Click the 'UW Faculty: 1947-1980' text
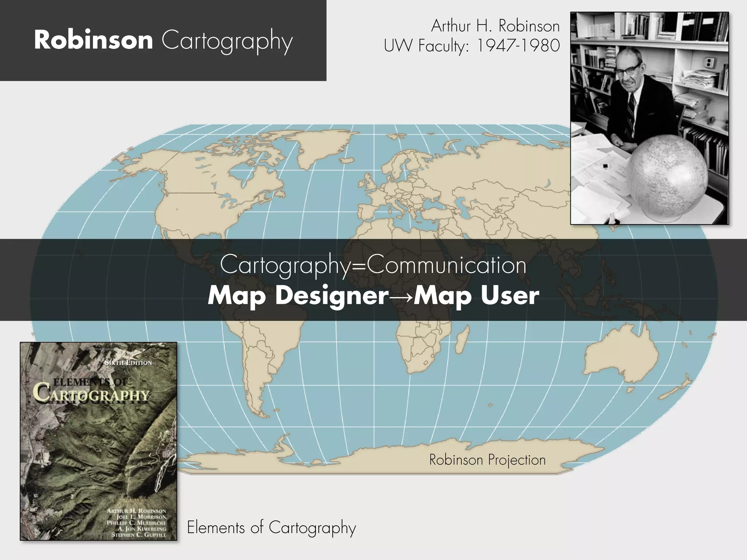 [472, 46]
